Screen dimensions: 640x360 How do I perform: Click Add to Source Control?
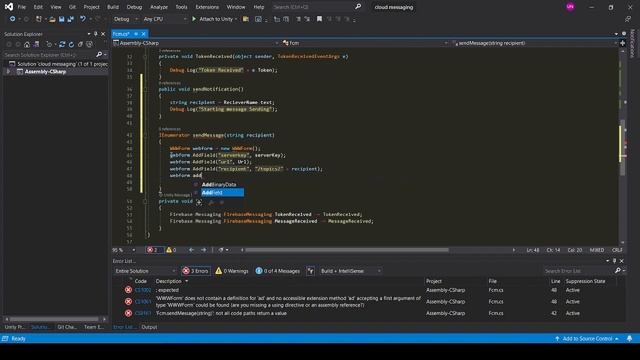coord(587,338)
